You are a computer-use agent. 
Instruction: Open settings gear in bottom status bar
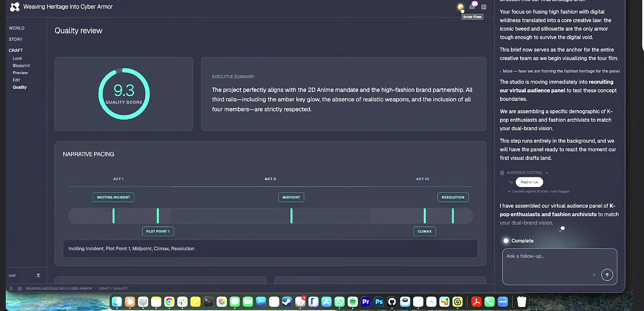pos(20,288)
